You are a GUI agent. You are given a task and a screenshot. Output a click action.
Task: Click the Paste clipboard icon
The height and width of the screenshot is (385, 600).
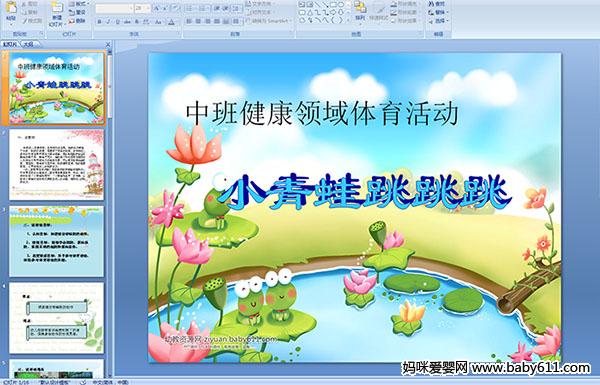pos(11,9)
